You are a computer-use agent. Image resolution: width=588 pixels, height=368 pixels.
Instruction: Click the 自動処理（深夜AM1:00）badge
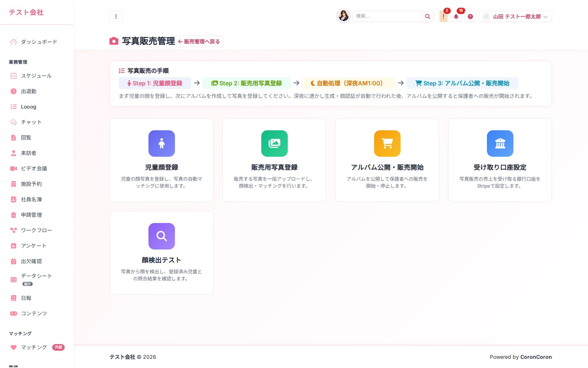click(348, 83)
